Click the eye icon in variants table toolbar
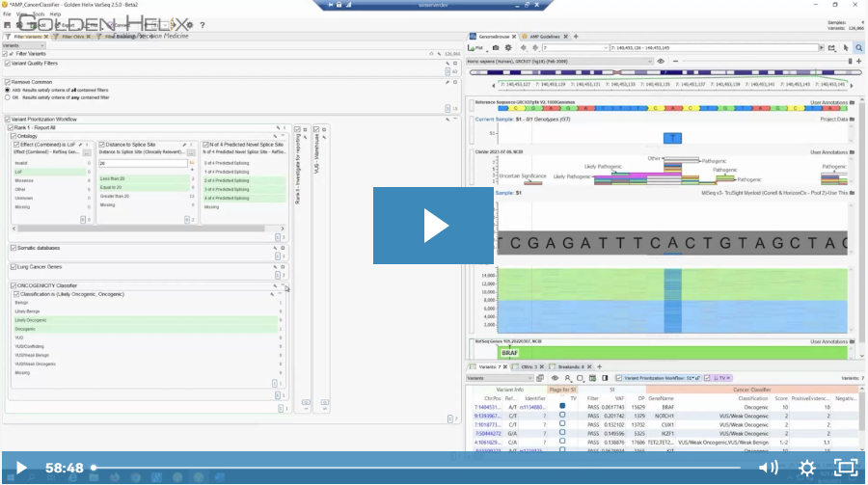868x485 pixels. click(555, 378)
